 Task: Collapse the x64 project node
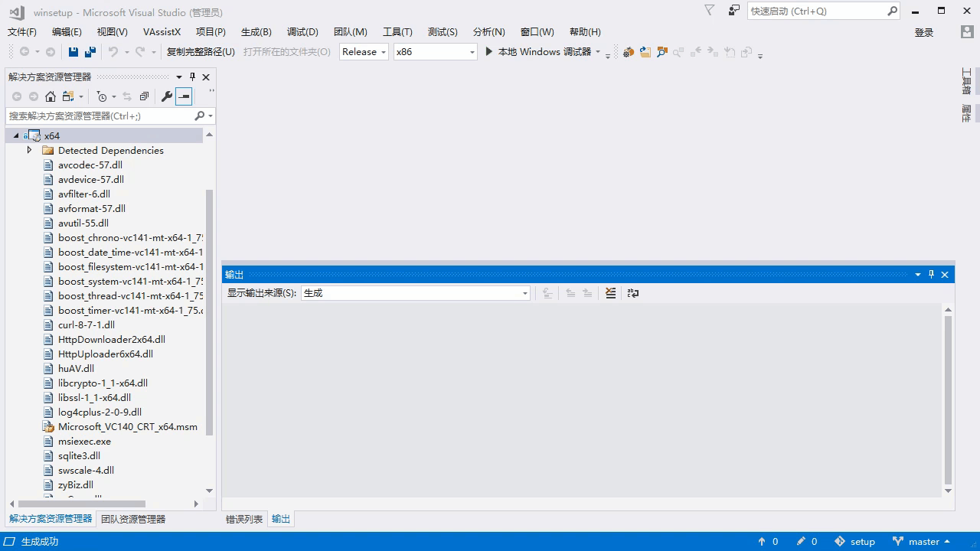click(16, 136)
